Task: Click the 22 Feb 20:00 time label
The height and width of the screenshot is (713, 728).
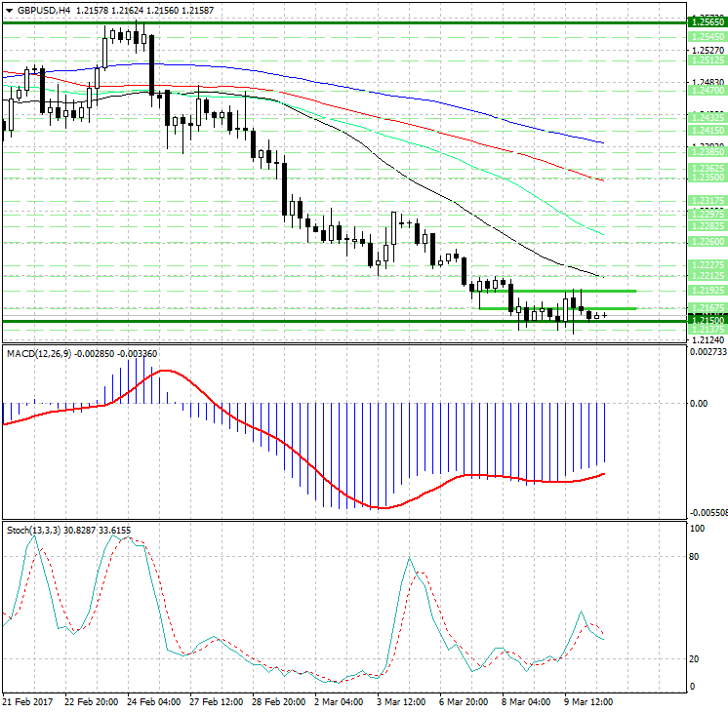Action: point(92,701)
